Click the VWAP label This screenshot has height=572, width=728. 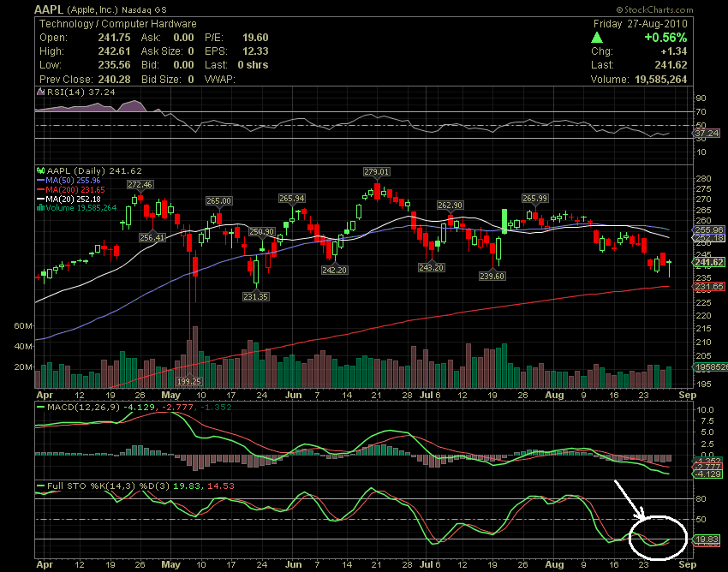[x=220, y=80]
